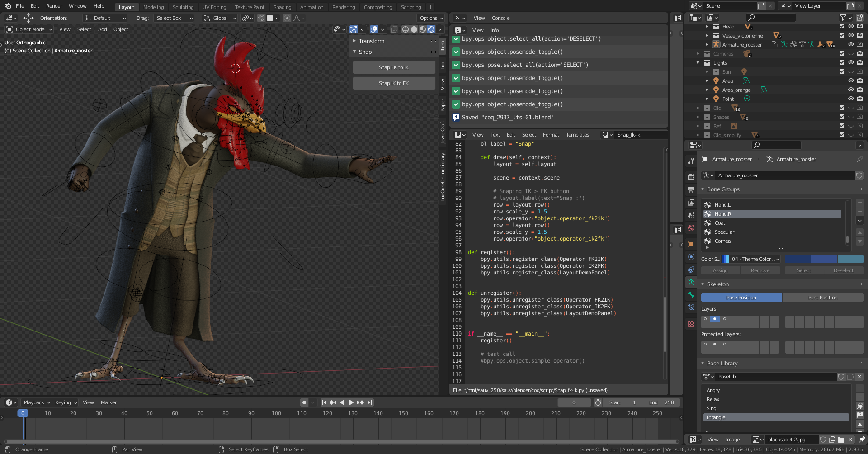
Task: Open the Object Data armature properties tab
Action: (691, 282)
